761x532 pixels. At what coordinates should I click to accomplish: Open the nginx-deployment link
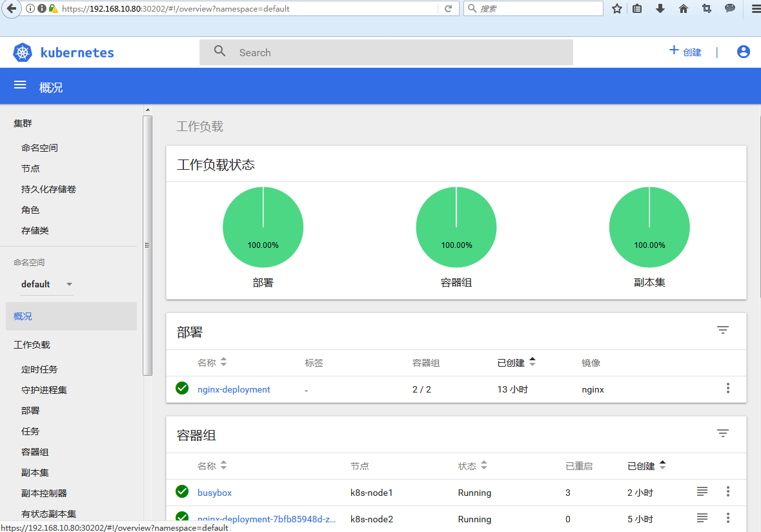coord(234,389)
